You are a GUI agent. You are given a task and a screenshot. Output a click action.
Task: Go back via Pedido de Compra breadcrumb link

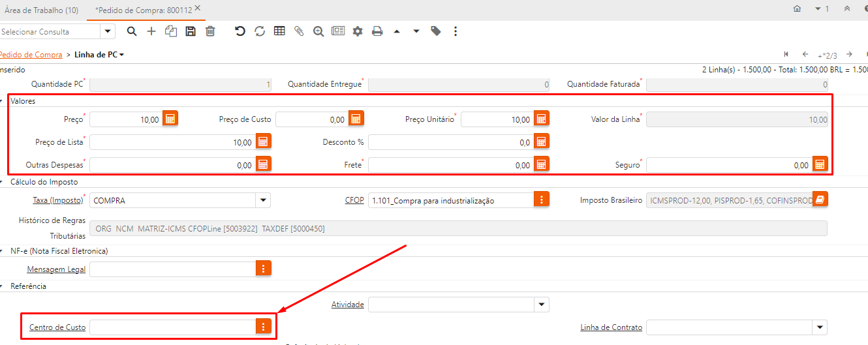click(31, 55)
